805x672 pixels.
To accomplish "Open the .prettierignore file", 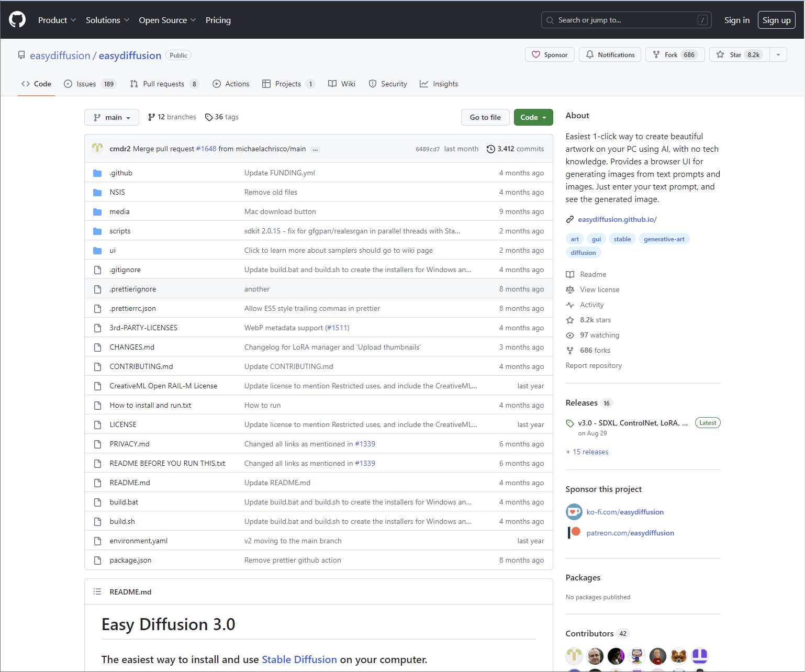I will [133, 289].
